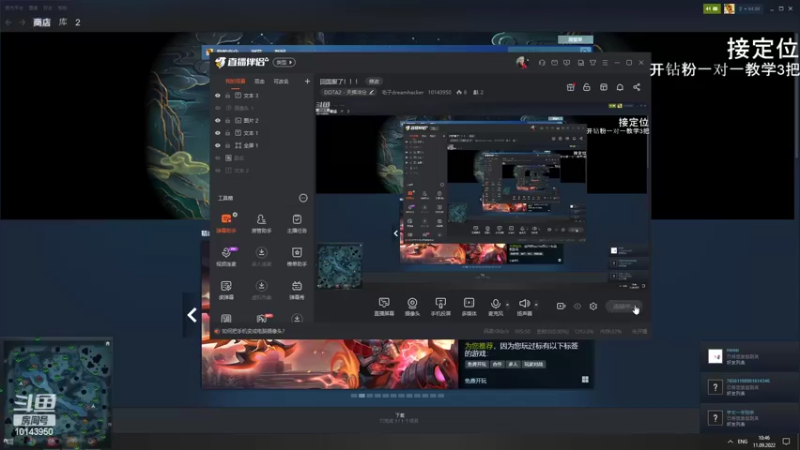Go to previous Steam carousel item
Image resolution: width=800 pixels, height=450 pixels.
(x=192, y=315)
